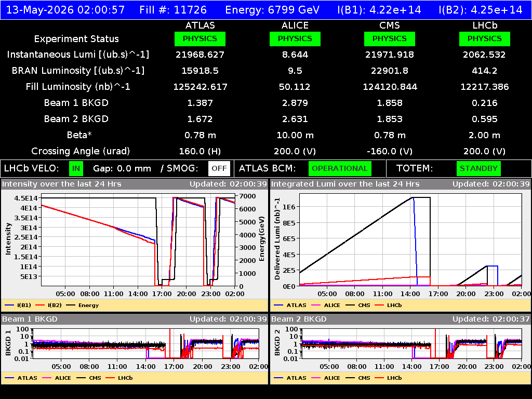532x399 pixels.
Task: Click Intensity plot Updated: 02:00:39 timestamp
Action: (x=229, y=184)
